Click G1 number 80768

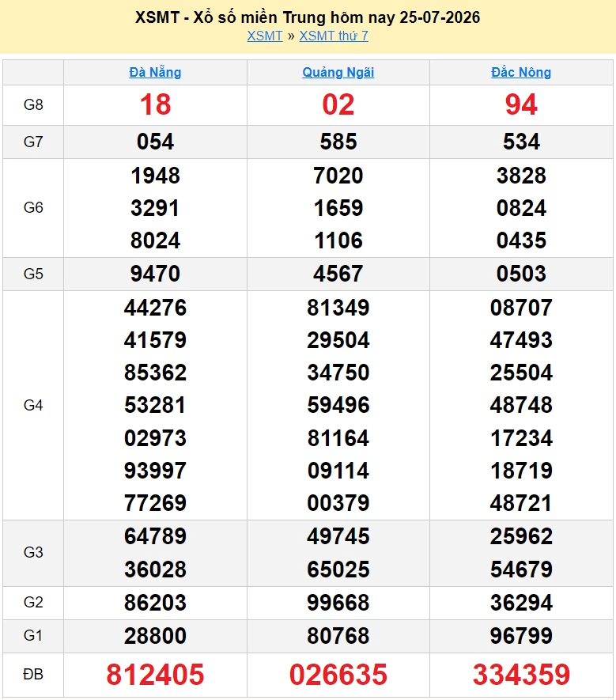pos(338,636)
